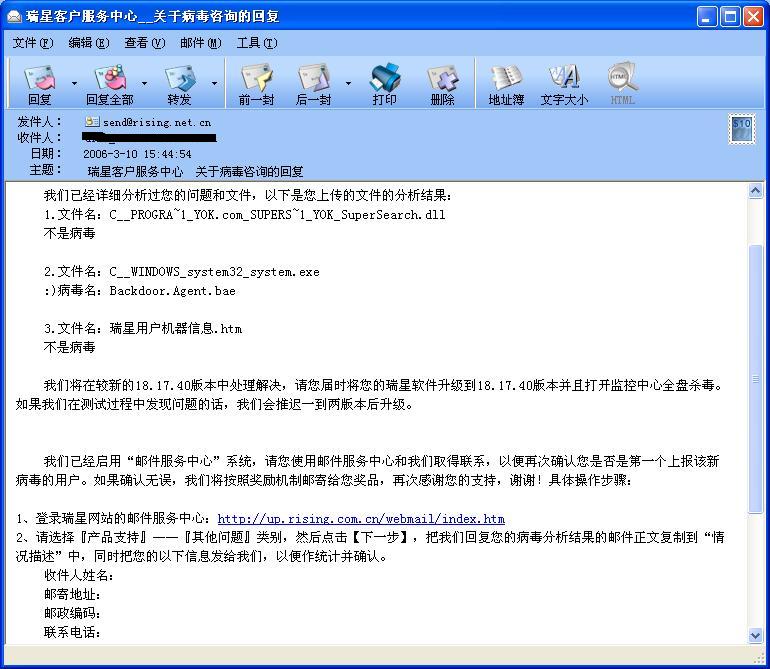Open the 邮件(M) menu
This screenshot has width=770, height=669.
(200, 43)
